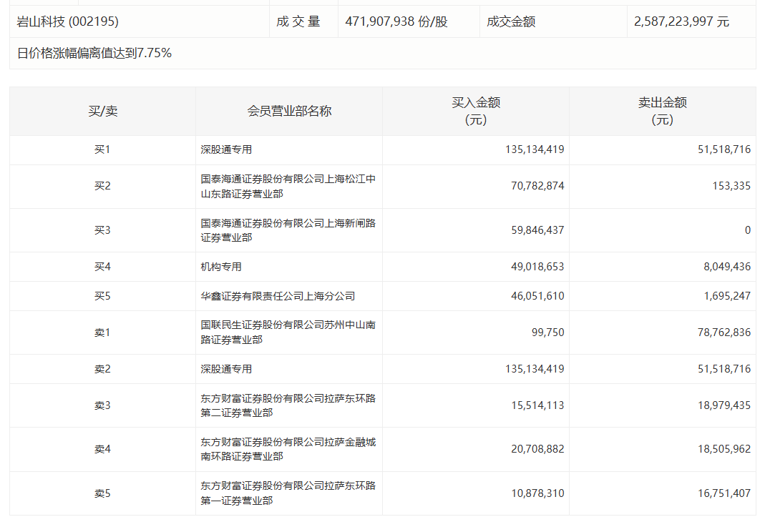Select the 卖5 row label
The height and width of the screenshot is (532, 765).
[x=102, y=493]
